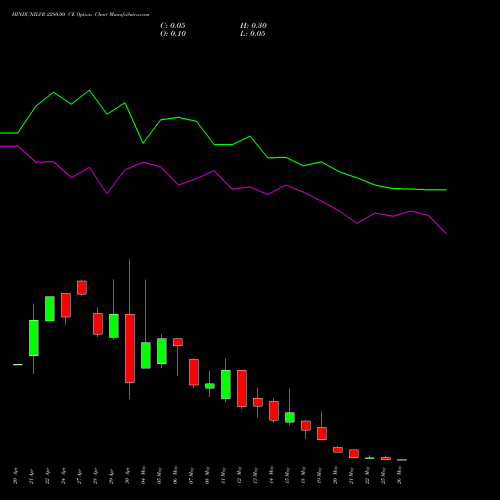Click the '24 Apr' date label
Screen dimensions: 500x500
click(63, 476)
